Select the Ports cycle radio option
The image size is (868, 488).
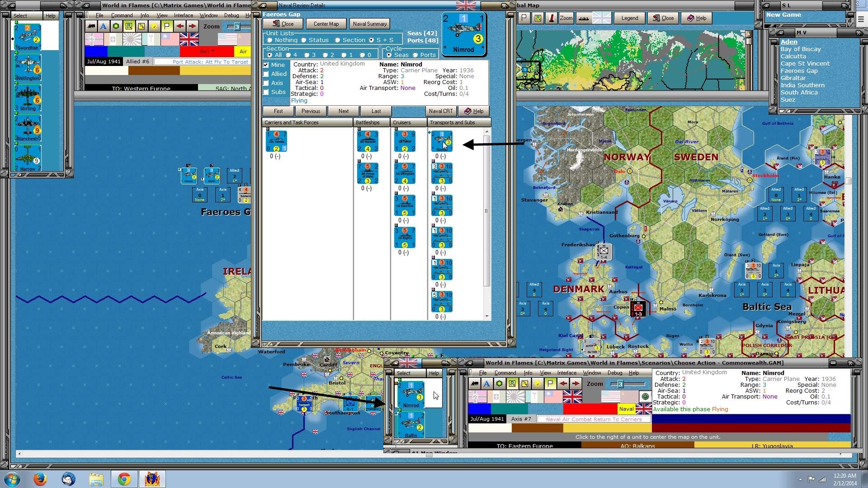416,55
